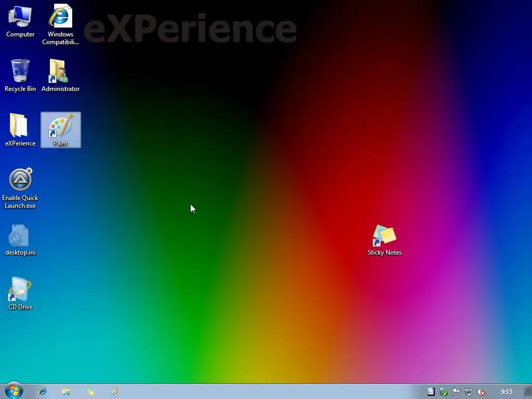This screenshot has width=532, height=399.
Task: Open Windows Explorer from the taskbar
Action: pyautogui.click(x=66, y=392)
